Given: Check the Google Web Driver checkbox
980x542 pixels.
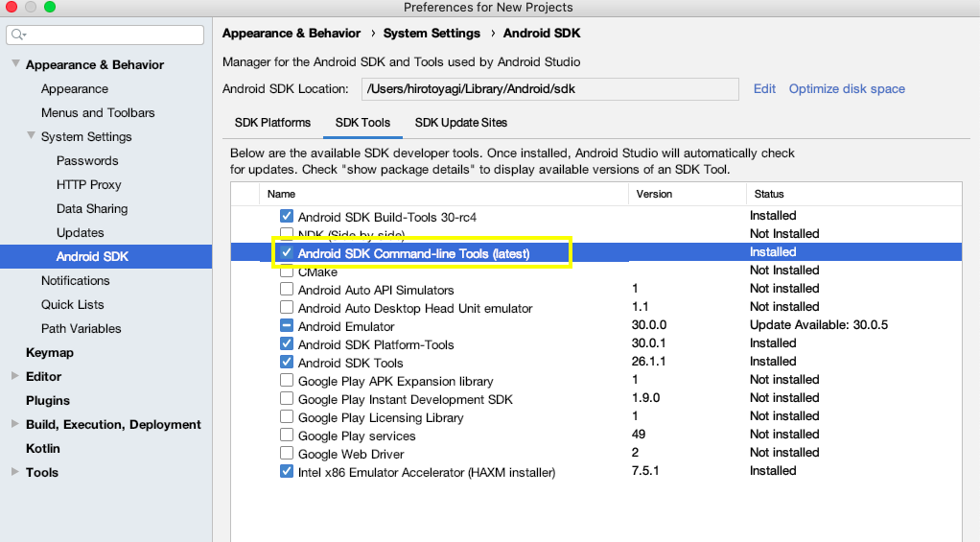Looking at the screenshot, I should click(x=287, y=454).
